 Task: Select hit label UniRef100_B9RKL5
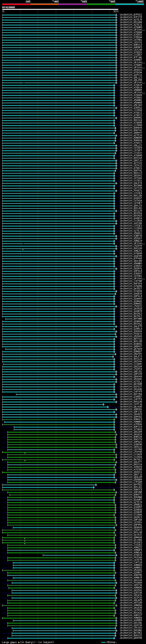(x=131, y=419)
